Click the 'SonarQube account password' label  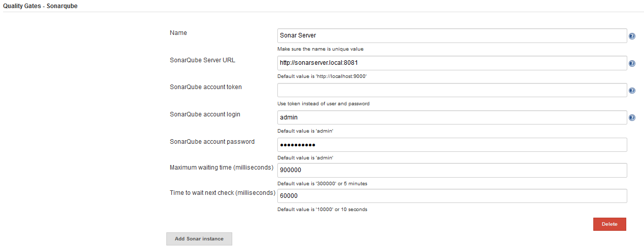click(212, 142)
